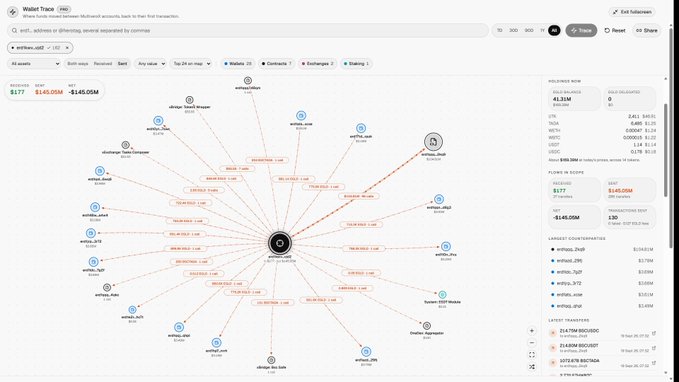Click the System ESDT Module node
Image resolution: width=679 pixels, height=382 pixels.
442,295
